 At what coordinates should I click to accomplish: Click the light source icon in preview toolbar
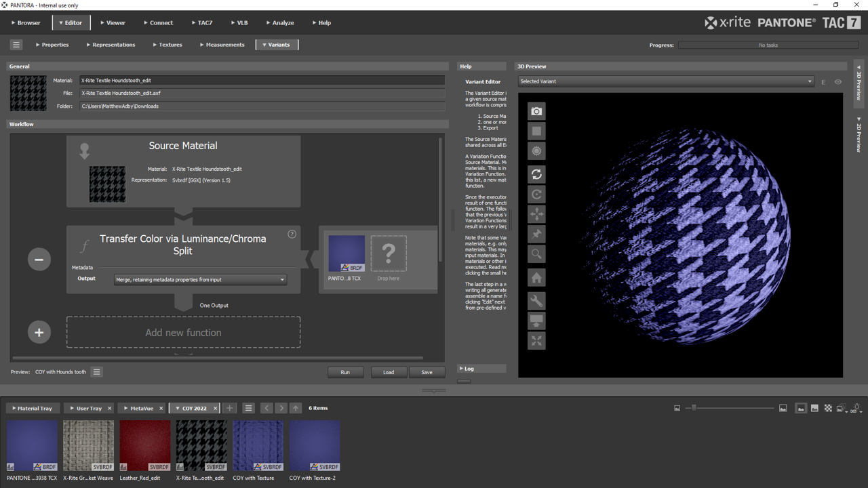point(536,151)
